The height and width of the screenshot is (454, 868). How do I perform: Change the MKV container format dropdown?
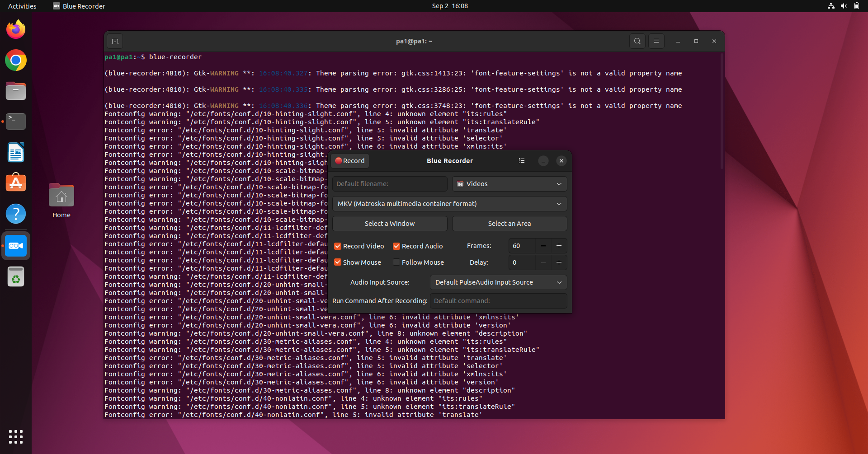(x=450, y=204)
